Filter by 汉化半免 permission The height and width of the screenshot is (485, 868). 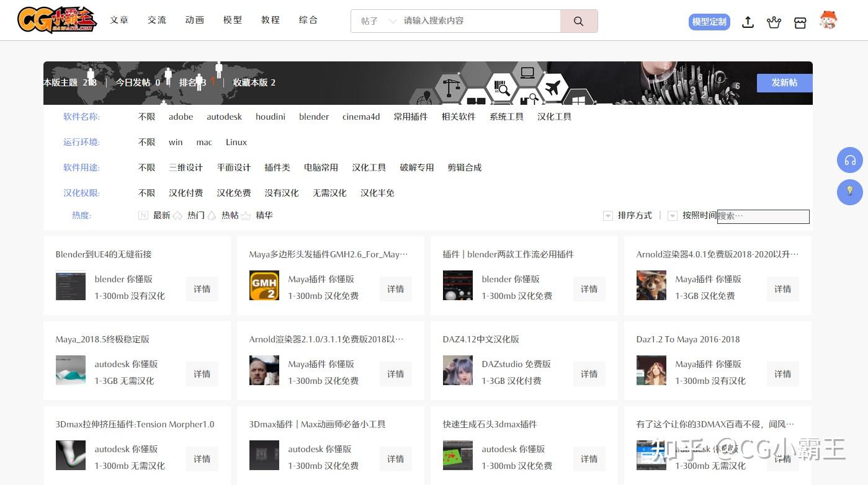coord(377,193)
